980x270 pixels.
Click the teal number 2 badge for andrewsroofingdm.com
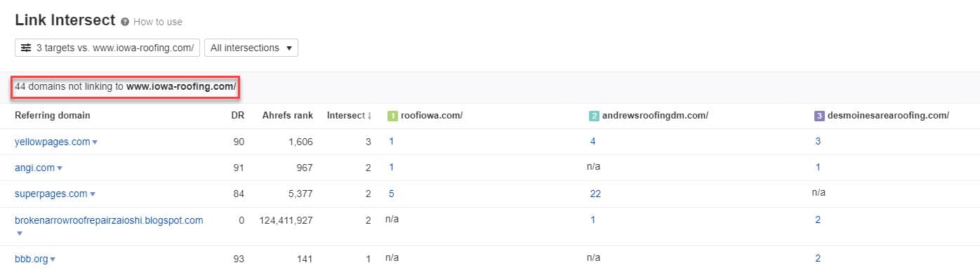595,116
